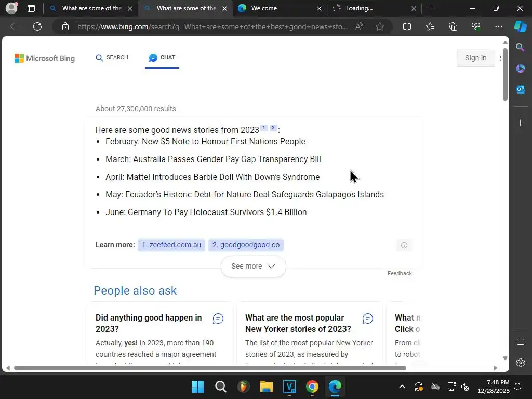Image resolution: width=532 pixels, height=399 pixels.
Task: Click 'June: Germany To Pay Holocaust Survivors' line
Action: coord(206,212)
